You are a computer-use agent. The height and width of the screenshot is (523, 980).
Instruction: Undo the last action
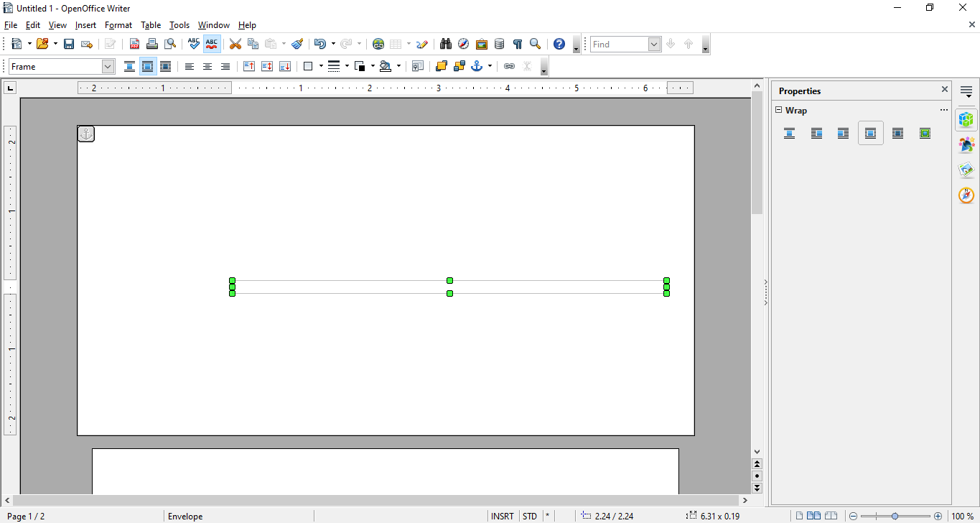click(319, 44)
